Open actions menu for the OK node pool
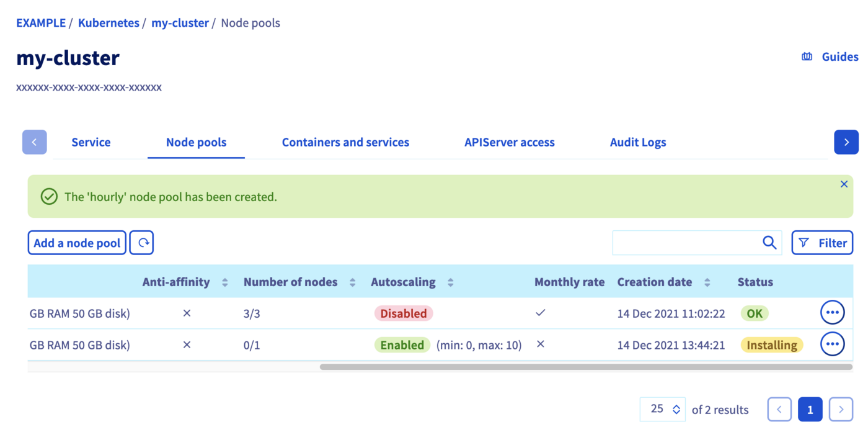 point(832,313)
